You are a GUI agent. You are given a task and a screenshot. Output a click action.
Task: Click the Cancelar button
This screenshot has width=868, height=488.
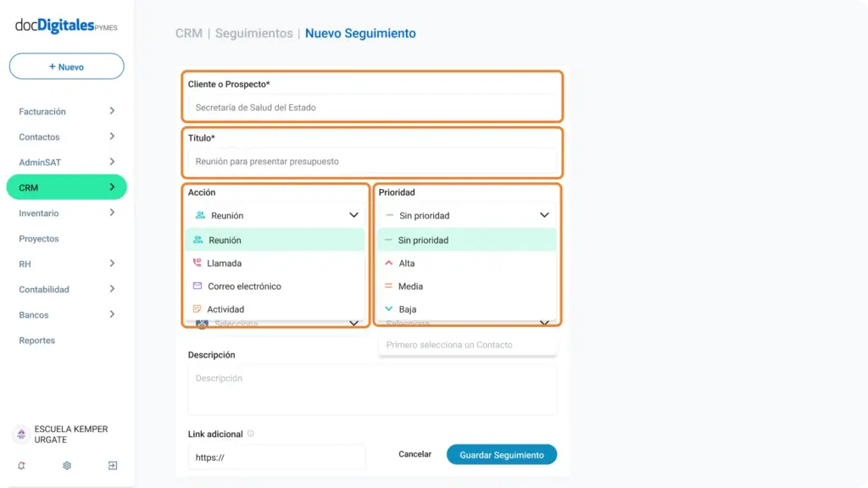(415, 454)
